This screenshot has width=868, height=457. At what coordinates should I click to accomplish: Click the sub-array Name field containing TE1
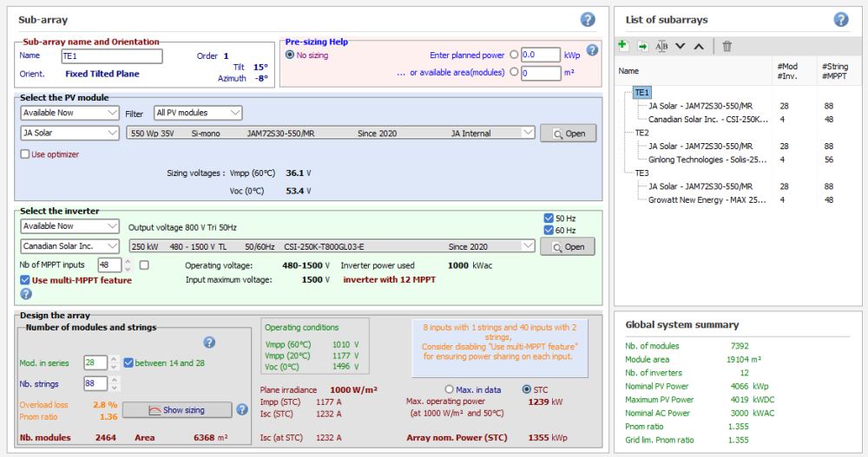[111, 56]
